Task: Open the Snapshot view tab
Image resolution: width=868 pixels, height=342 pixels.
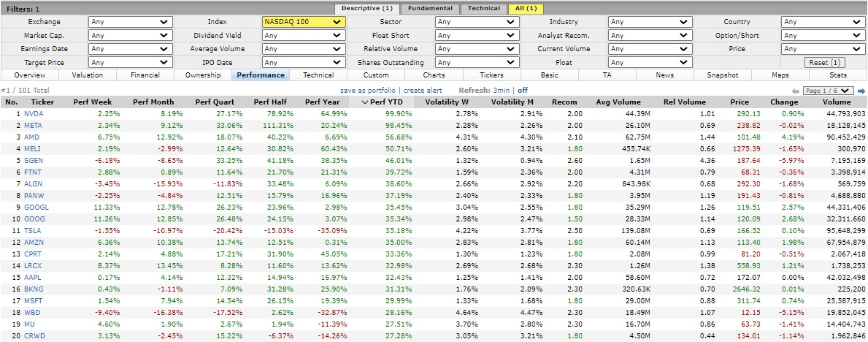Action: [723, 75]
